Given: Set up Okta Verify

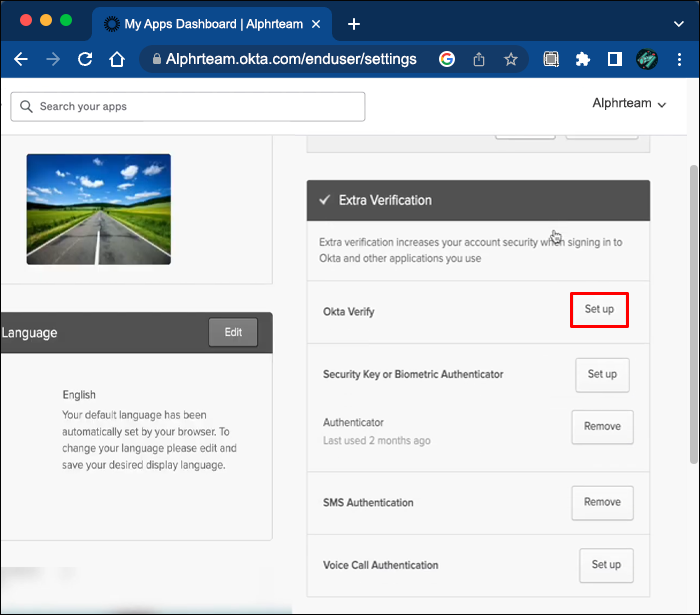Looking at the screenshot, I should pos(599,310).
